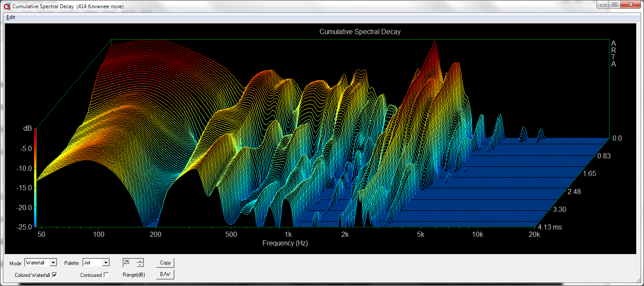Click the dB color scale bar

point(35,178)
